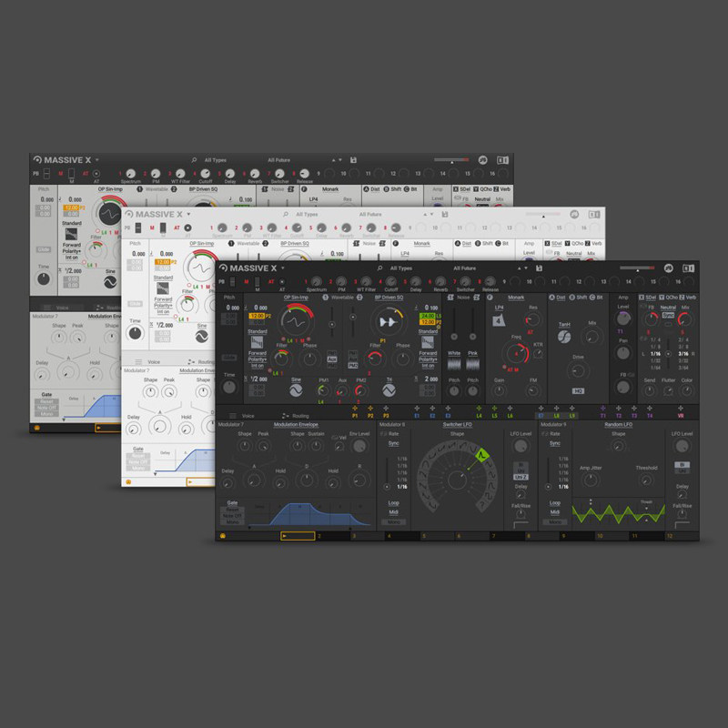This screenshot has width=728, height=728.
Task: Select Uni Z mode in Switcher LFO
Action: tap(521, 477)
